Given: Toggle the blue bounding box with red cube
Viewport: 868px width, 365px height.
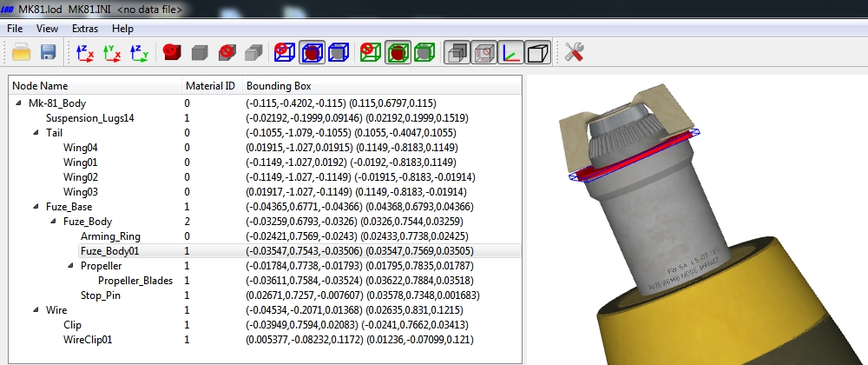Looking at the screenshot, I should [x=312, y=53].
